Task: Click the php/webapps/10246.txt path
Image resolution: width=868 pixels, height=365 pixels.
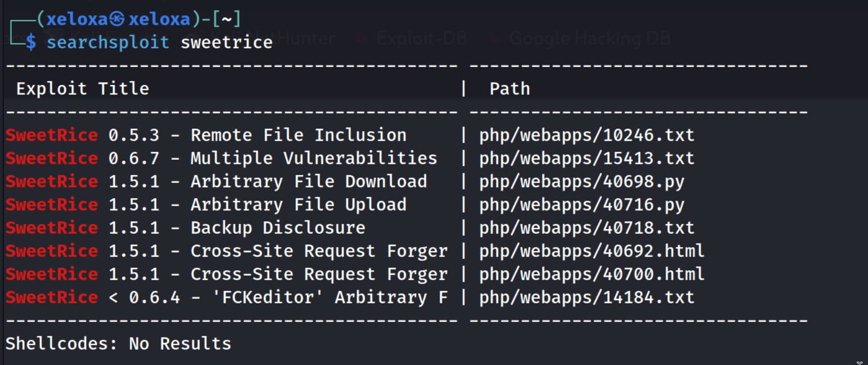Action: click(586, 135)
